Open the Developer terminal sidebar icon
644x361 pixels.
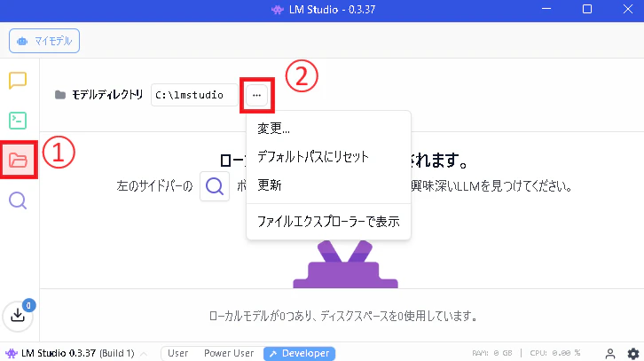point(18,121)
